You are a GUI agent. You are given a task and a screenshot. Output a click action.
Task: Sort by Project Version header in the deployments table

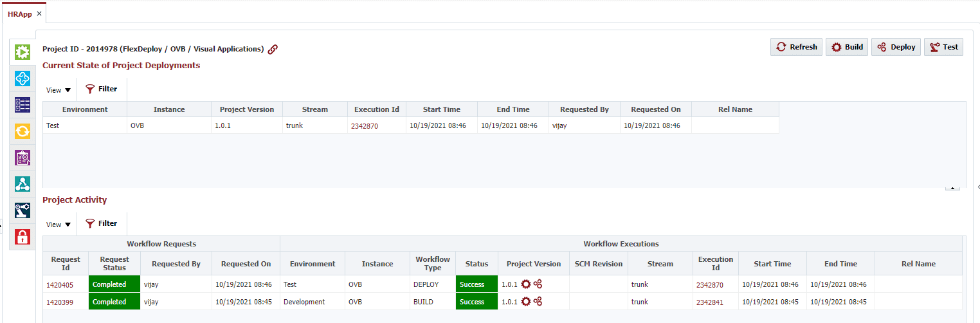pyautogui.click(x=247, y=109)
